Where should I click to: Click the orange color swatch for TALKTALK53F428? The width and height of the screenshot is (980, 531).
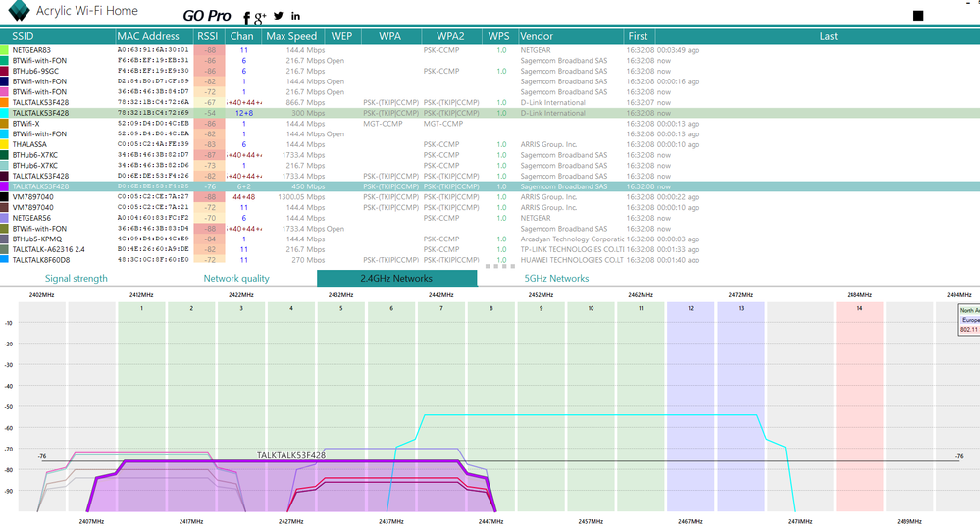coord(5,102)
